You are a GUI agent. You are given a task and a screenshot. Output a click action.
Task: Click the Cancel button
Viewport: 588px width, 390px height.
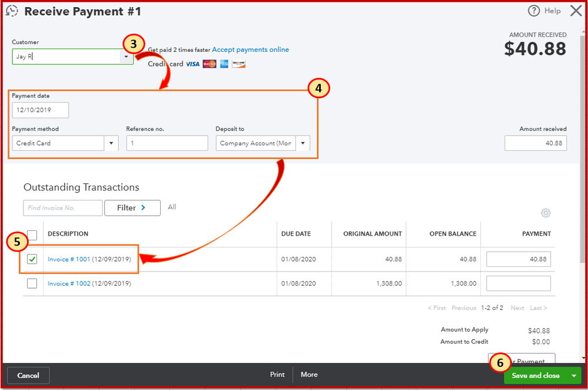(x=28, y=376)
